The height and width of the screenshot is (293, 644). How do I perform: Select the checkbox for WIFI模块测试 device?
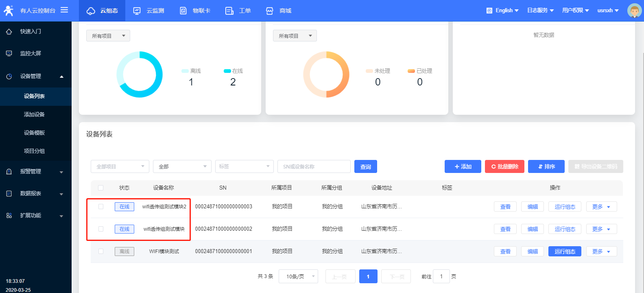101,251
